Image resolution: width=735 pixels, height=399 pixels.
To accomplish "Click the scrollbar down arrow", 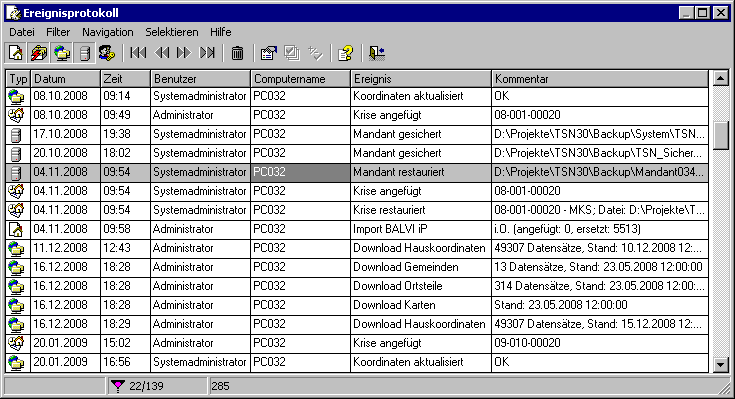I will click(x=720, y=364).
